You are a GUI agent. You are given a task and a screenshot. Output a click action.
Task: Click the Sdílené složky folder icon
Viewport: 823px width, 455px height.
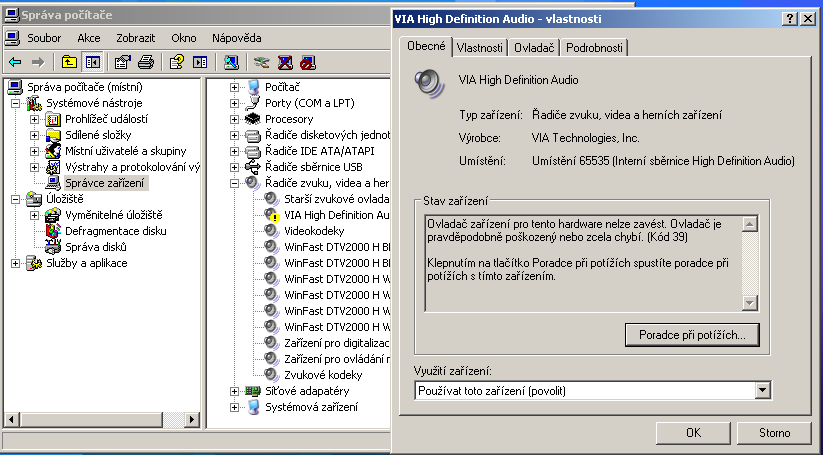pos(53,135)
